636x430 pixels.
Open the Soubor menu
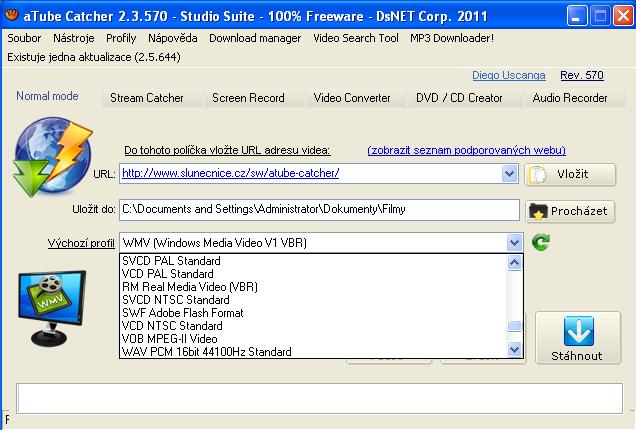(x=24, y=38)
